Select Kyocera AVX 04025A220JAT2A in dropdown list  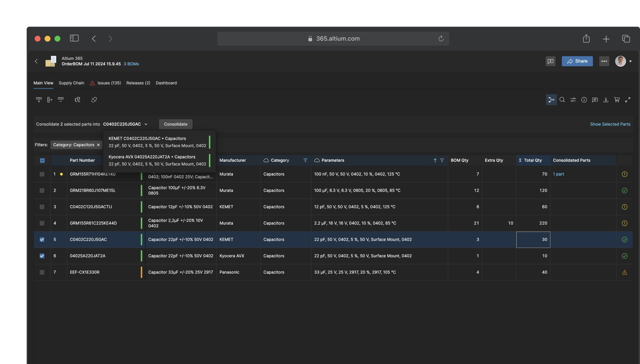[x=157, y=160]
